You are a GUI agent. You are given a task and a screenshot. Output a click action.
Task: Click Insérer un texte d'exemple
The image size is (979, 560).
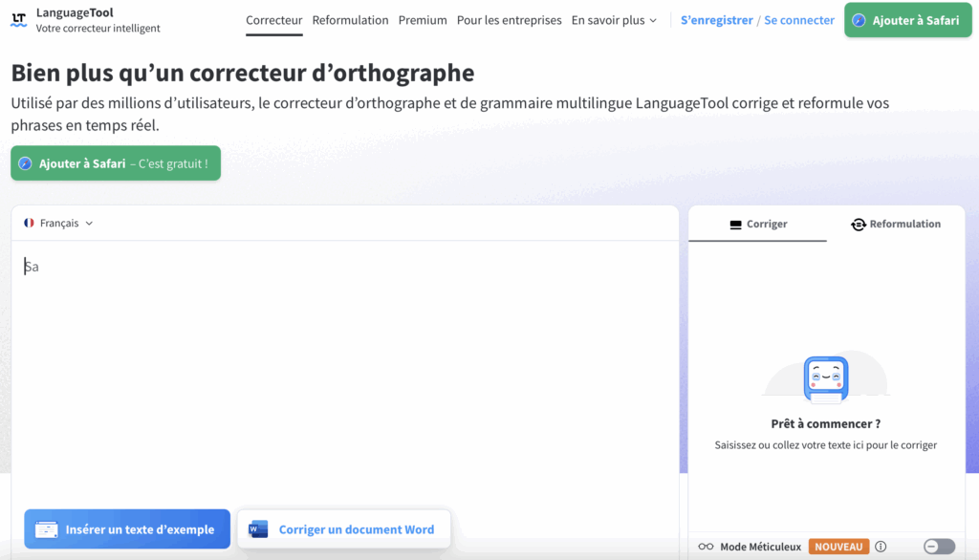pyautogui.click(x=127, y=529)
